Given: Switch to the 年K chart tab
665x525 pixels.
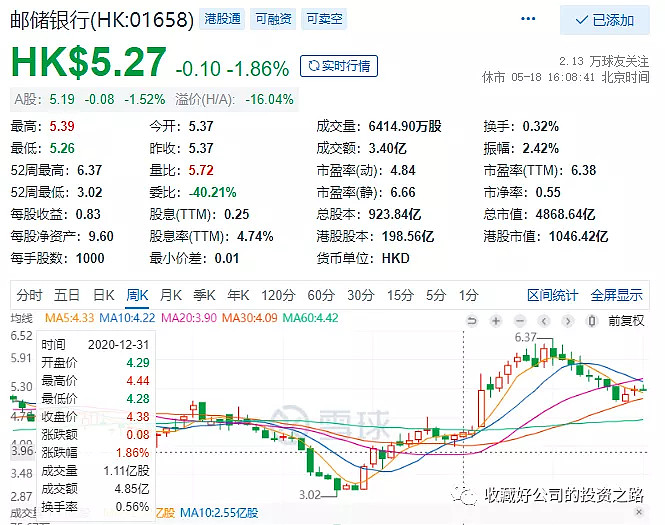Looking at the screenshot, I should (238, 295).
